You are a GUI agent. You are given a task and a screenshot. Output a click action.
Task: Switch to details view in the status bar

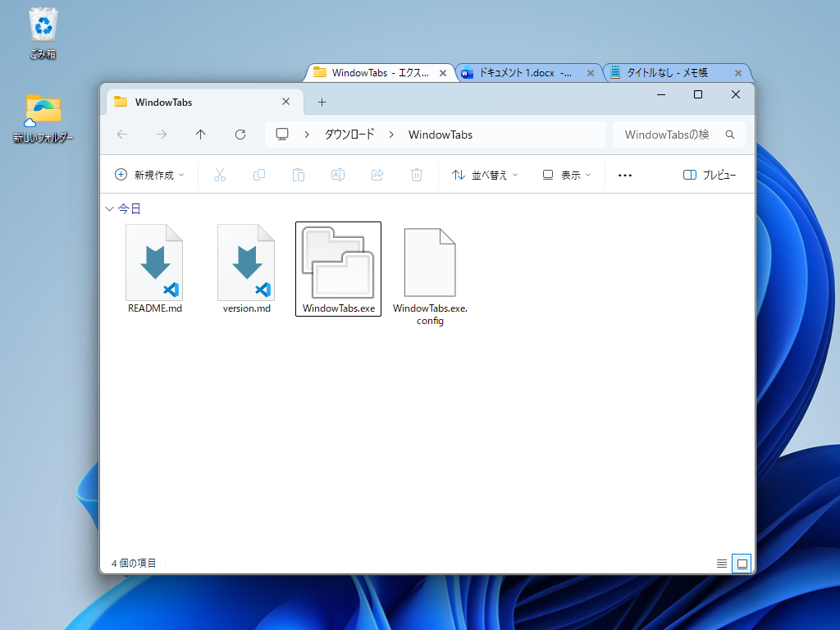pos(721,563)
